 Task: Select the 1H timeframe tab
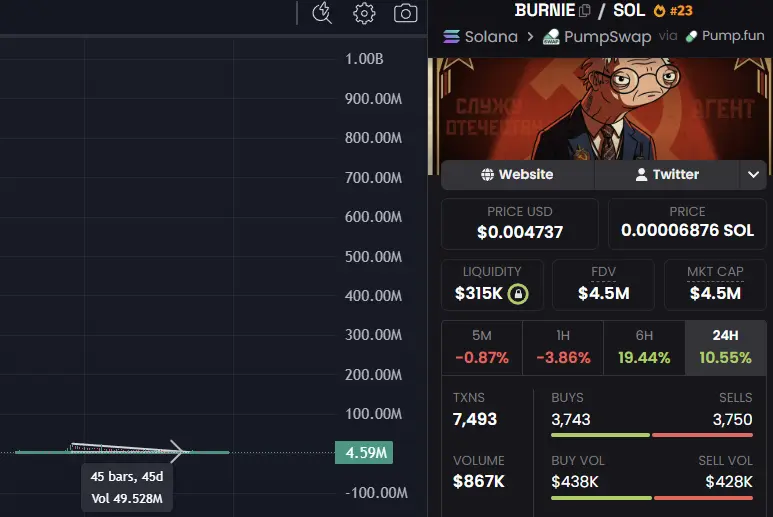pos(563,347)
